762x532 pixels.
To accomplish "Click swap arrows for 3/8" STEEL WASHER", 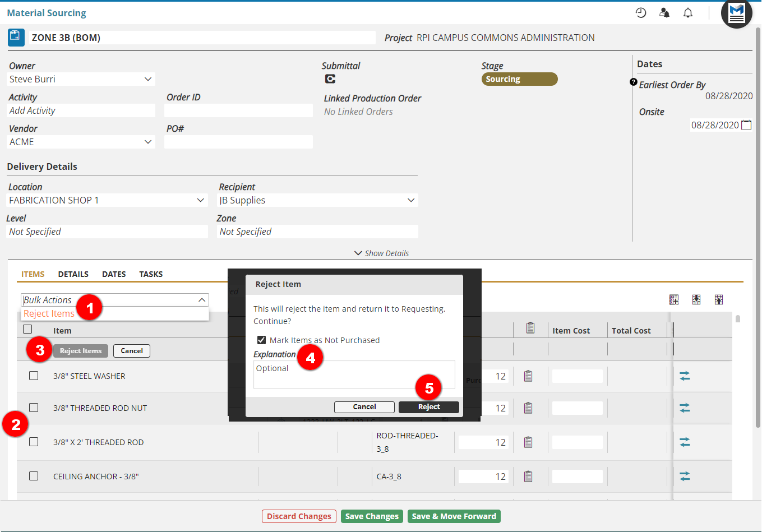I will click(685, 376).
